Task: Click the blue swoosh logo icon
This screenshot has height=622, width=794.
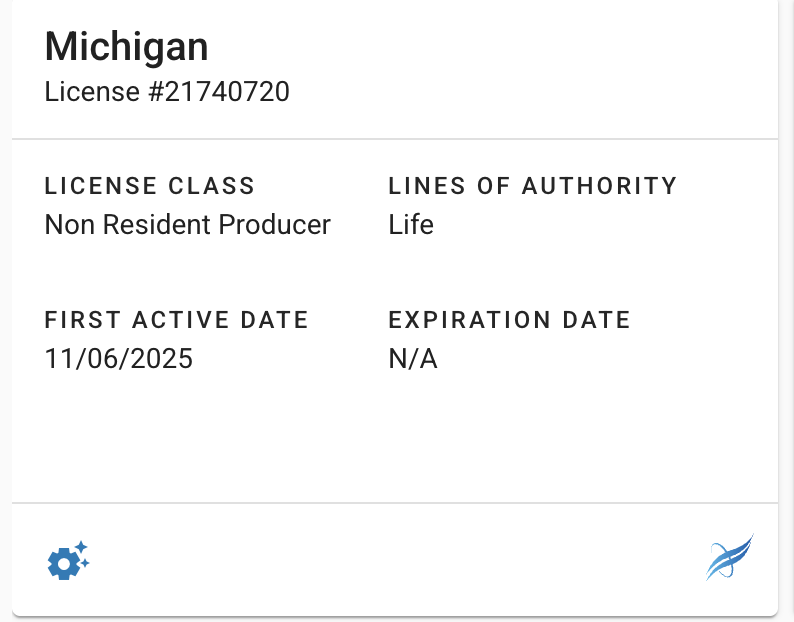Action: pyautogui.click(x=729, y=558)
